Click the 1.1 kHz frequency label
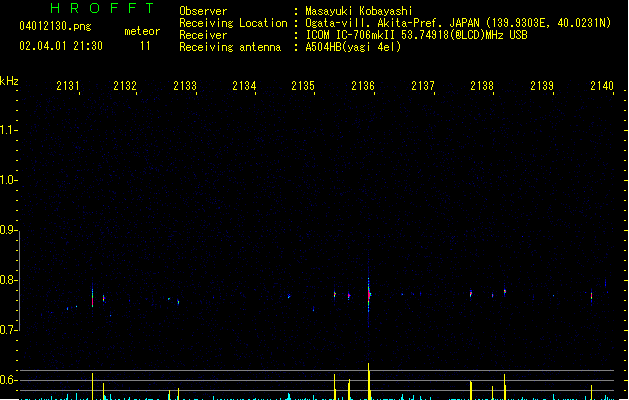 tap(7, 130)
